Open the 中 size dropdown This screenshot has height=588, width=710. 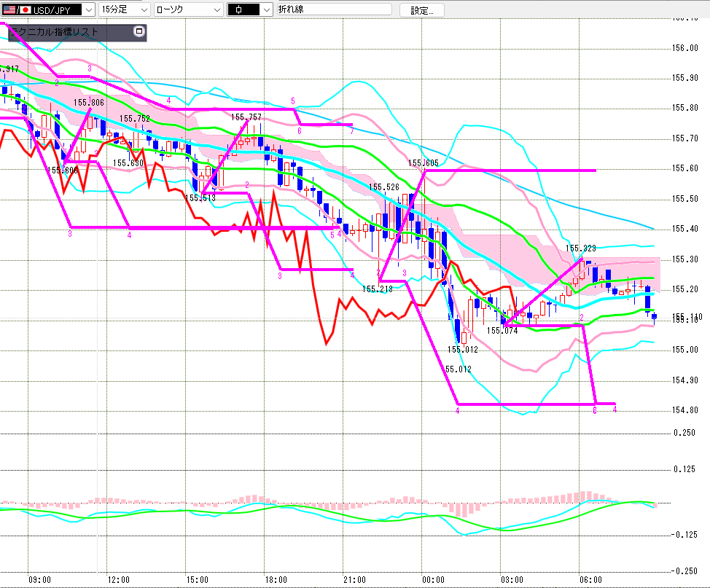point(266,9)
